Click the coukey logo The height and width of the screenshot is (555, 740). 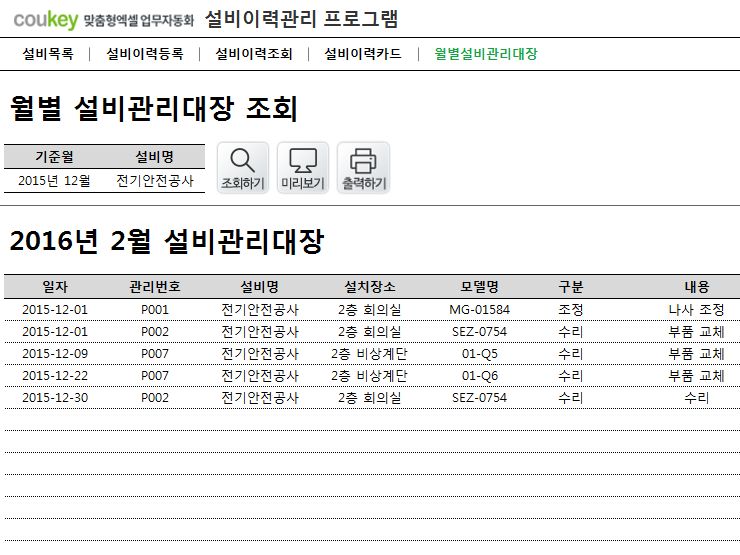(x=46, y=20)
